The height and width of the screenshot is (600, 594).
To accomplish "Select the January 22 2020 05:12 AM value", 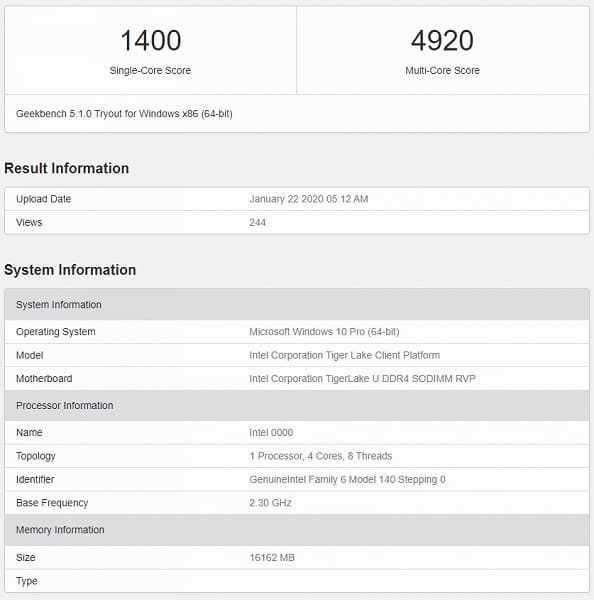I will [x=308, y=199].
